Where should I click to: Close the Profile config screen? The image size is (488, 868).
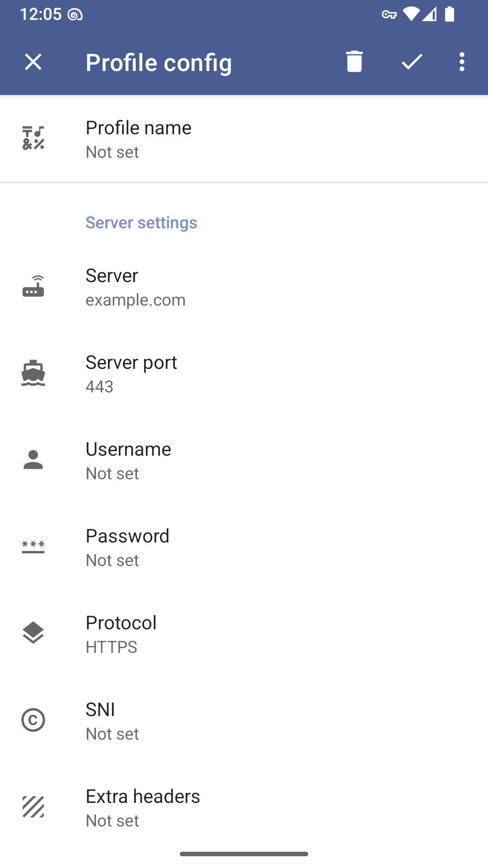[33, 61]
